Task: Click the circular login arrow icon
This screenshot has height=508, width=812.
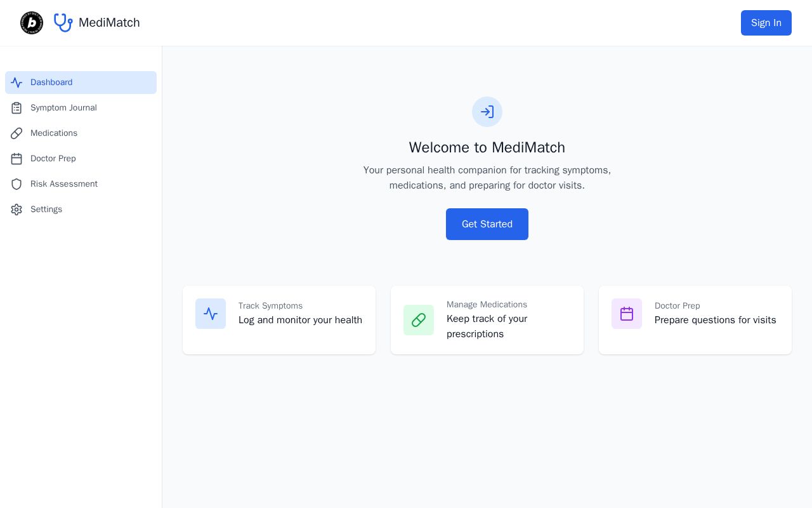Action: 487,112
